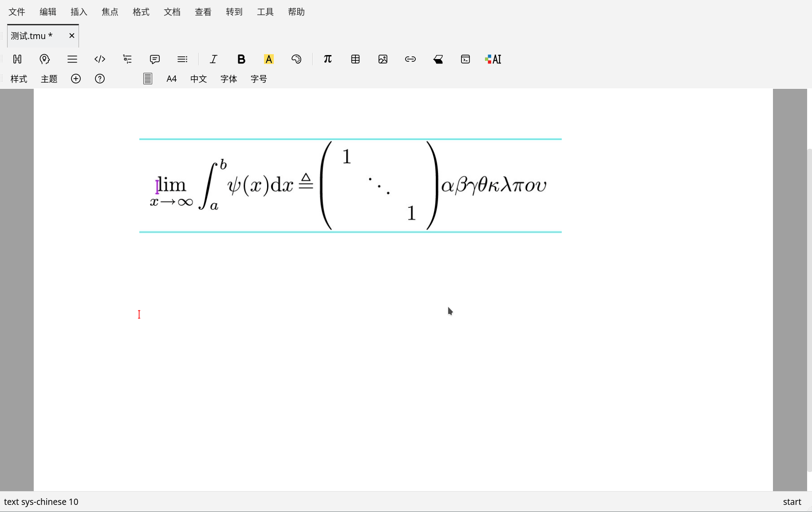This screenshot has height=512, width=812.
Task: Toggle the yellow text highlight
Action: point(268,59)
